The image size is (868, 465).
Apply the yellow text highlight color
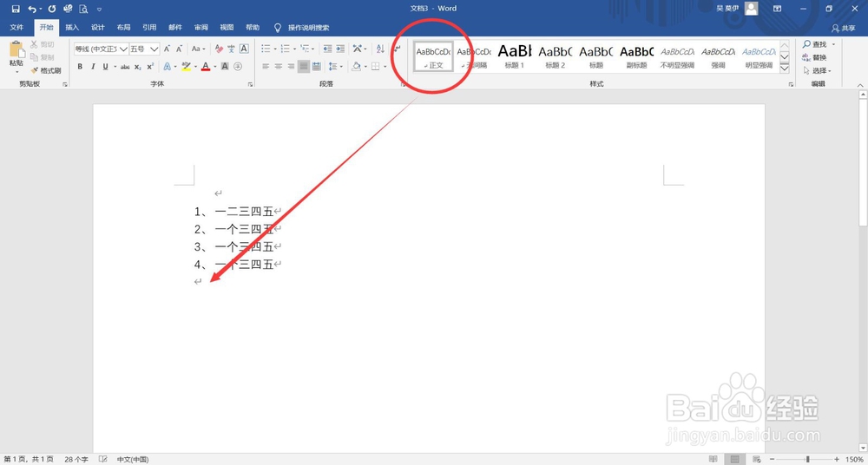[186, 67]
